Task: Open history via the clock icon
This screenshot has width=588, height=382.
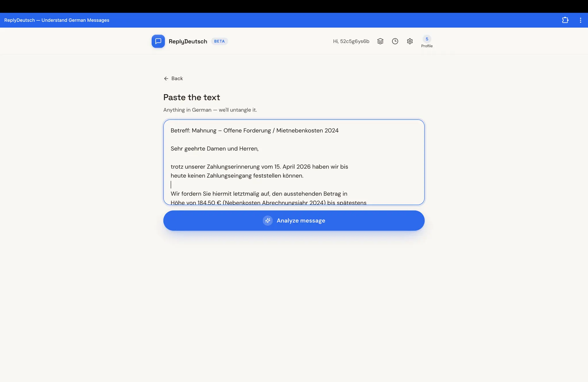Action: click(x=395, y=41)
